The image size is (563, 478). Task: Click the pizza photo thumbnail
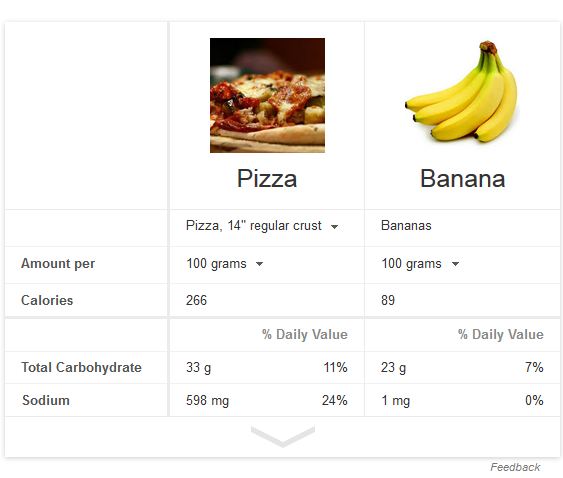click(267, 95)
